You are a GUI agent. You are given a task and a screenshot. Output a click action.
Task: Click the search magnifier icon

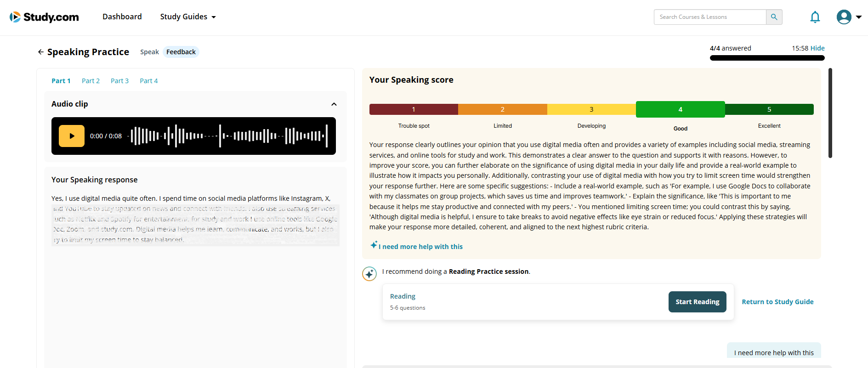tap(774, 17)
